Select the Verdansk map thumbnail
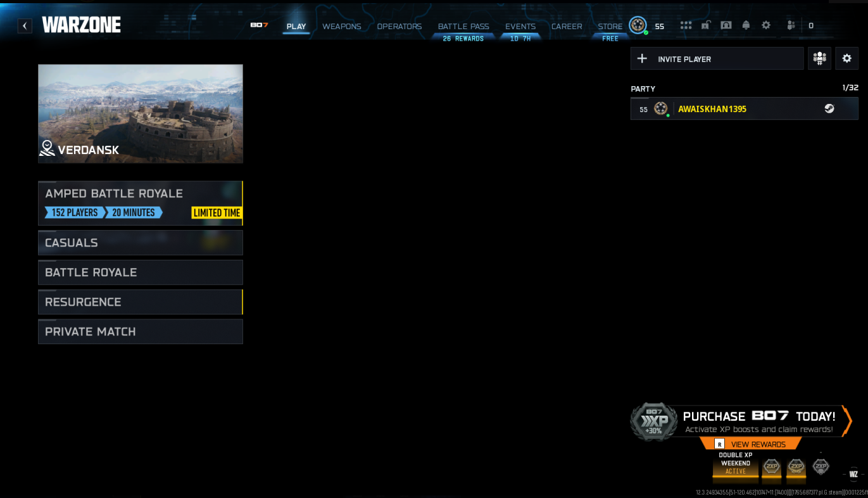868x498 pixels. coord(141,113)
